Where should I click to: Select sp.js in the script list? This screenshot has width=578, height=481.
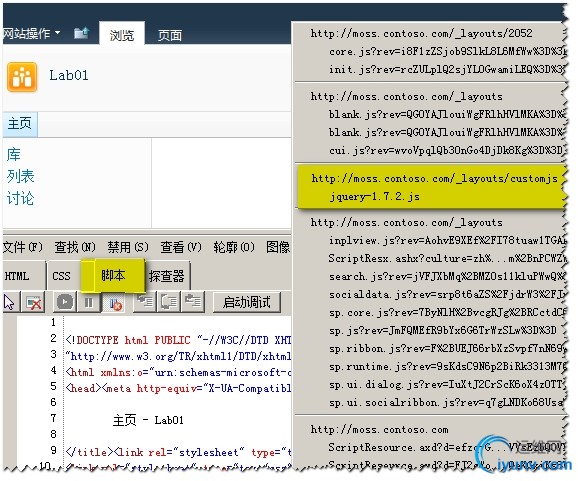(443, 330)
